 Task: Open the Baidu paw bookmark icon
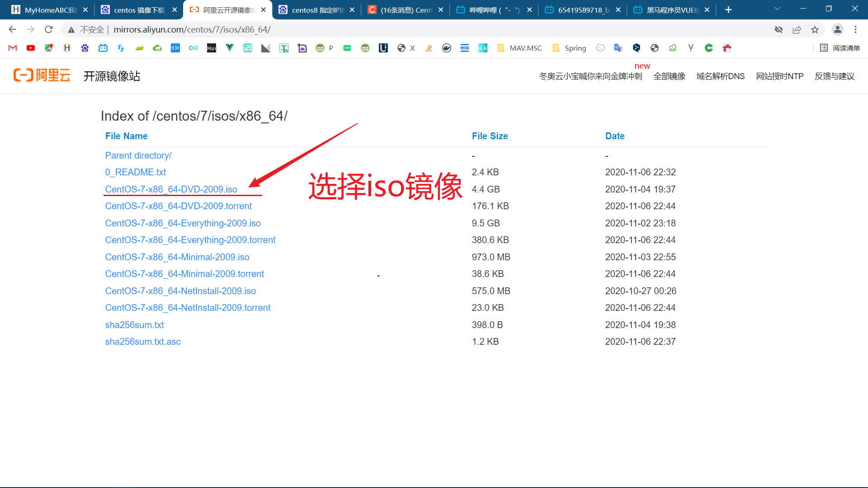pyautogui.click(x=85, y=48)
